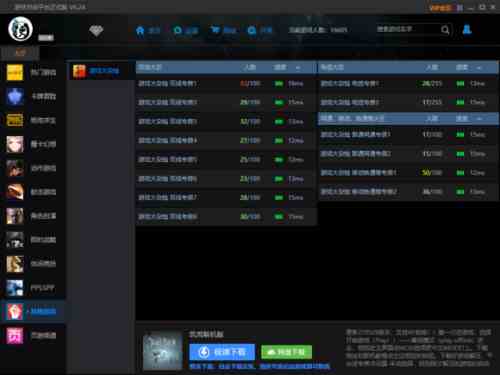Focus the game name search field
The image size is (500, 375).
coord(407,30)
